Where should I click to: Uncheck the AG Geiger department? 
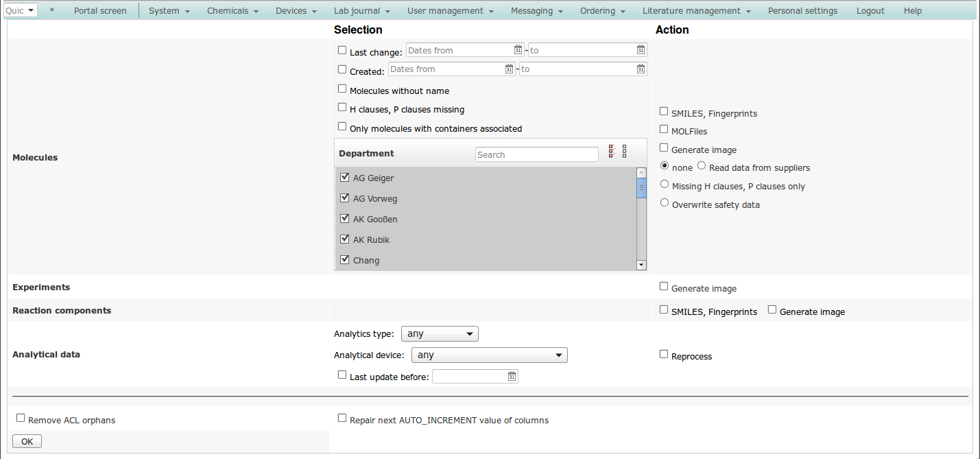[x=345, y=177]
